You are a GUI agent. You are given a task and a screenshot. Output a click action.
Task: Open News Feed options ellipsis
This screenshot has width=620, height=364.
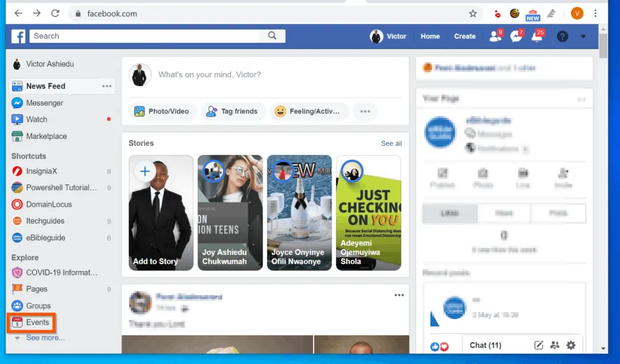click(x=107, y=86)
